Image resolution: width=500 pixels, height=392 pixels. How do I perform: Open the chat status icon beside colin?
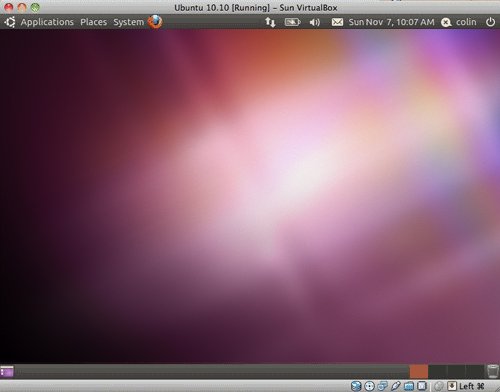tap(446, 22)
